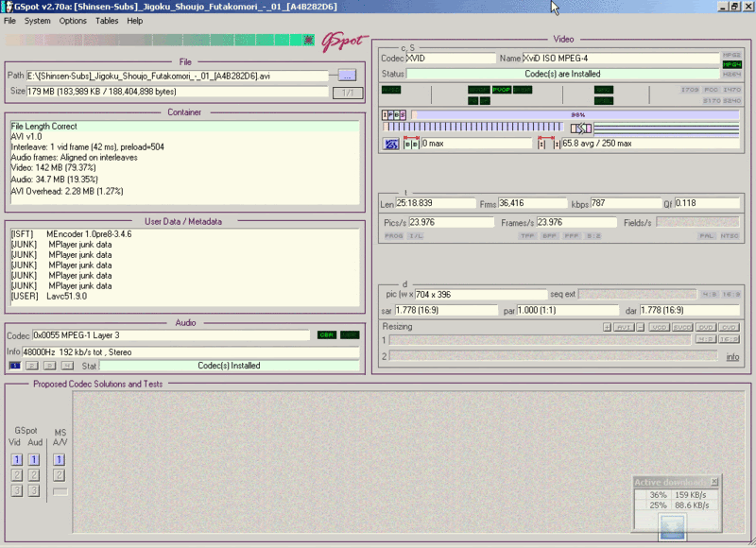
Task: Click the I470 colorimetry indicator
Action: pyautogui.click(x=731, y=90)
